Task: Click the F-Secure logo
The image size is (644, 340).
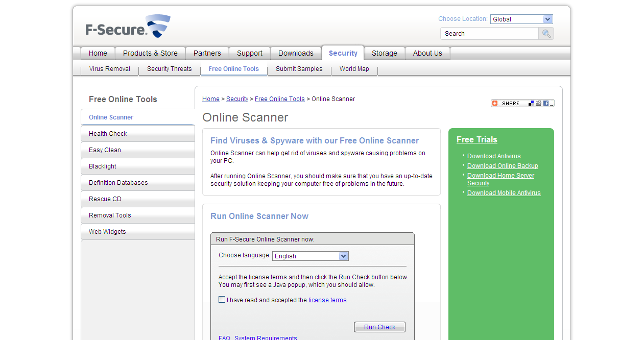Action: [128, 26]
